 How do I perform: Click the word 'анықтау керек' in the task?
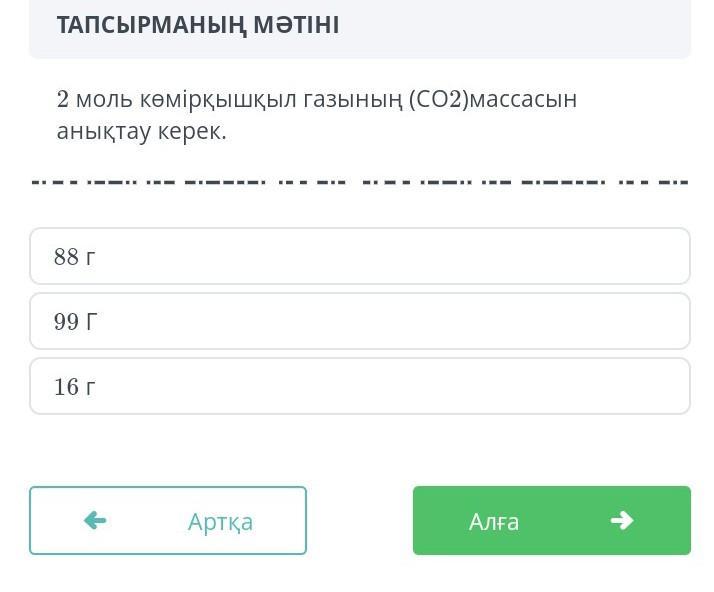click(141, 131)
